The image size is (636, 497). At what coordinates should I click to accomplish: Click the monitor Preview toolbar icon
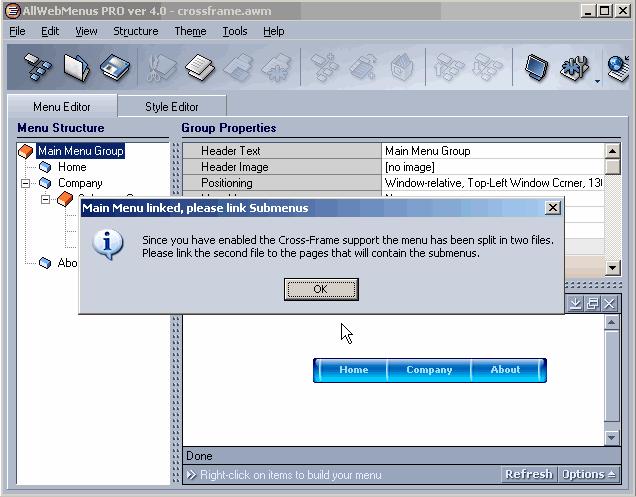(536, 67)
